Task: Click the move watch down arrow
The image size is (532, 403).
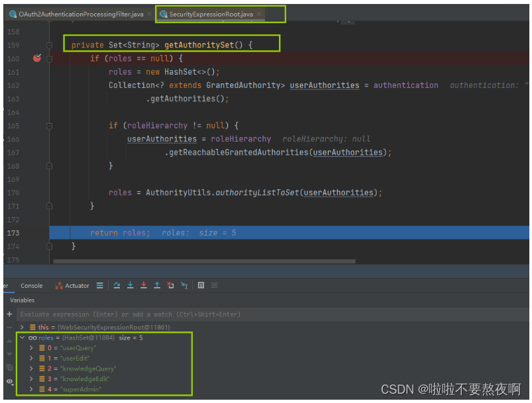Action: click(9, 354)
